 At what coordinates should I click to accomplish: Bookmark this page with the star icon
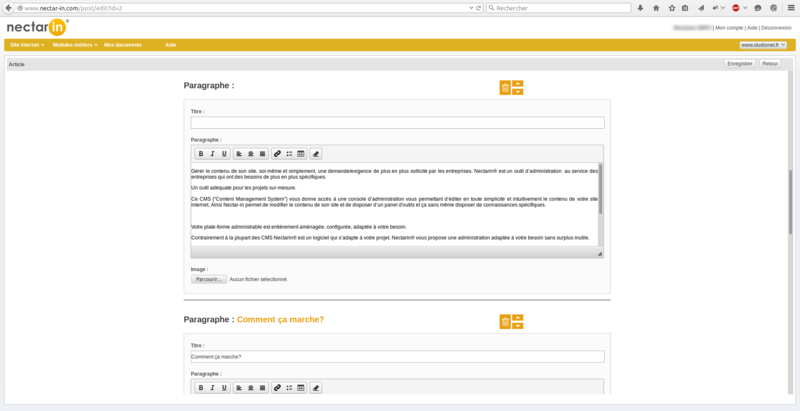(671, 8)
